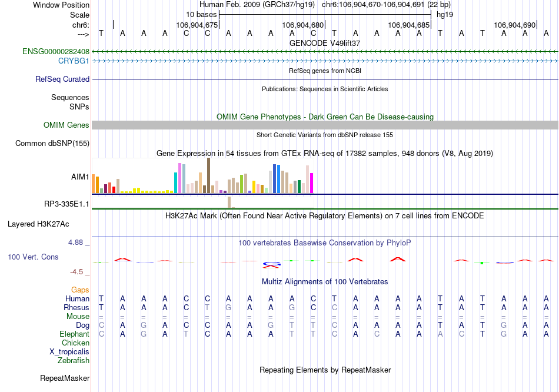Open the CRYBG1 gene label
The height and width of the screenshot is (392, 559).
coord(74,61)
